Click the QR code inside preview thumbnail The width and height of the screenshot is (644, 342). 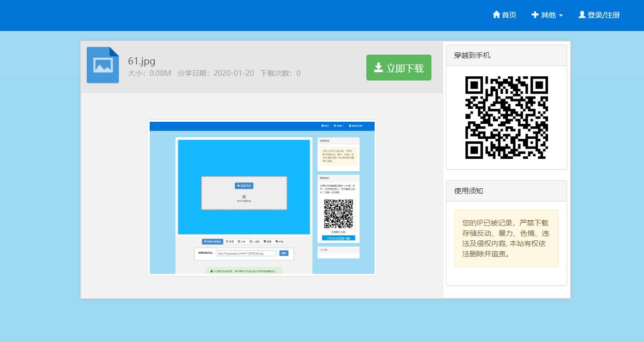tap(339, 214)
